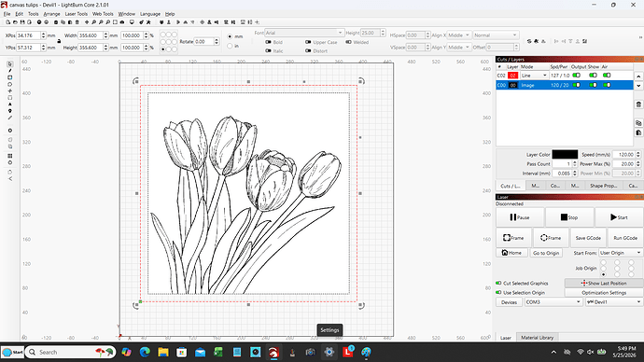This screenshot has height=362, width=644.
Task: Increase Speed (mm/s) stepper arrow
Action: tap(638, 153)
